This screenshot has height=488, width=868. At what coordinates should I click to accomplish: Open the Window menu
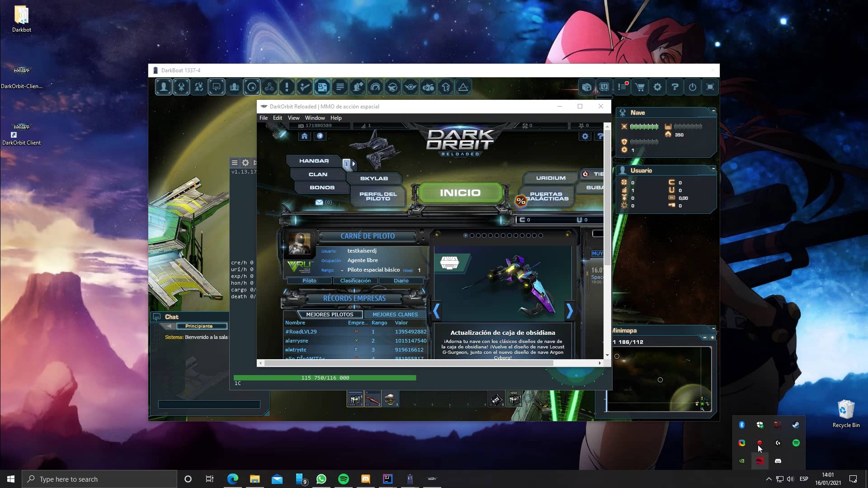(x=315, y=118)
